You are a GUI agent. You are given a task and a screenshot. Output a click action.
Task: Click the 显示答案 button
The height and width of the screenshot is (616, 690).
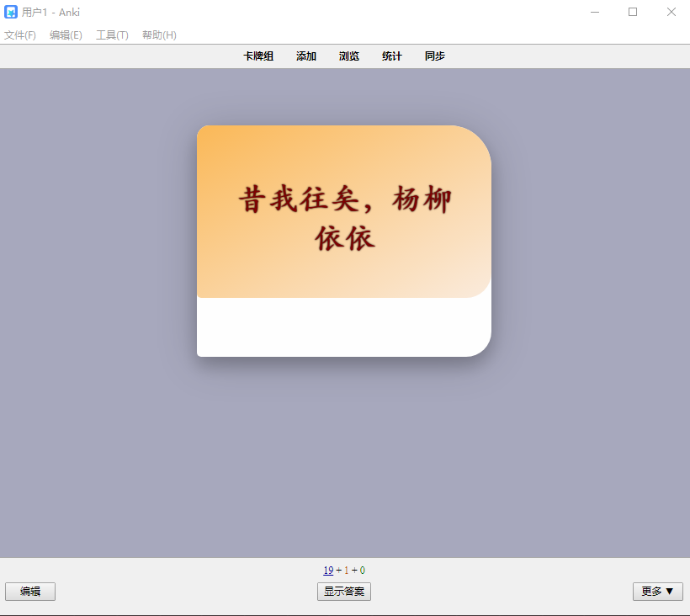[344, 592]
